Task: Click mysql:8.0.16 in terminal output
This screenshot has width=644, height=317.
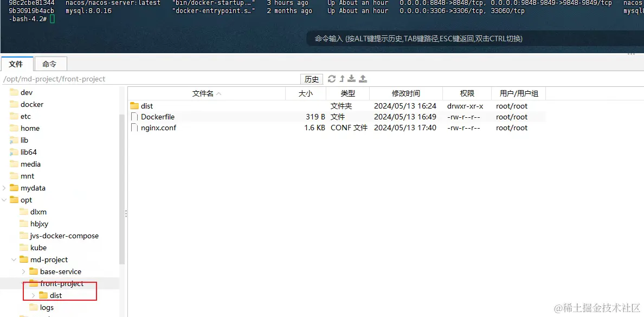Action: tap(88, 11)
